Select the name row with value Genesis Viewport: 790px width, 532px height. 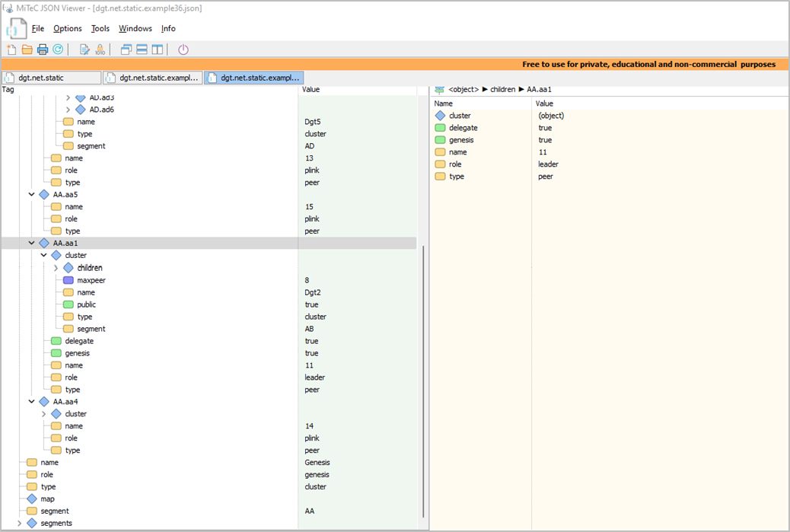click(209, 463)
